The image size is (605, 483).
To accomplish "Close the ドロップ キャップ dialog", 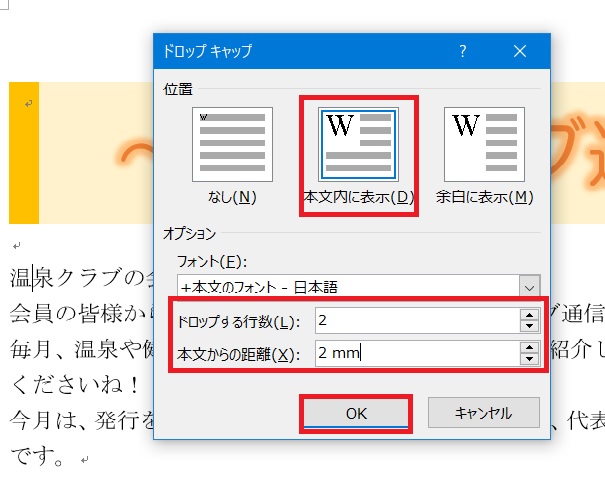I will pyautogui.click(x=520, y=51).
